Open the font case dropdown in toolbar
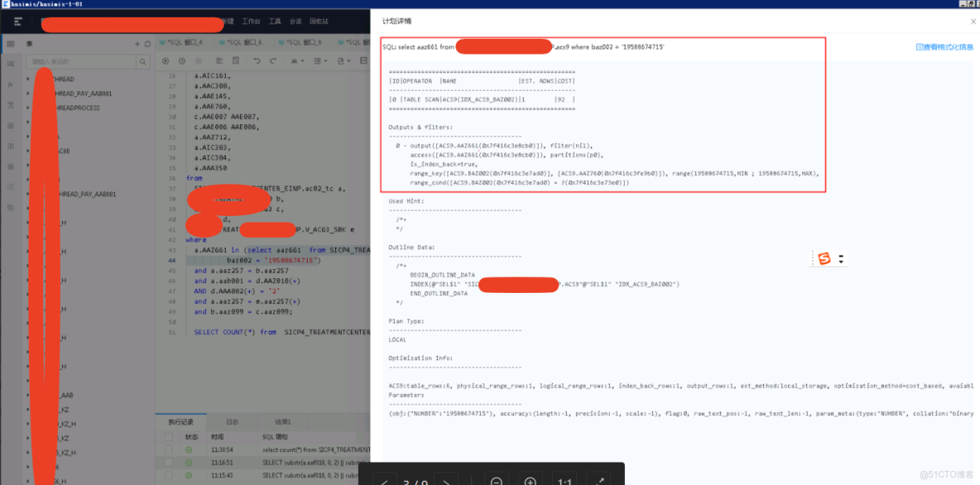 point(297,61)
